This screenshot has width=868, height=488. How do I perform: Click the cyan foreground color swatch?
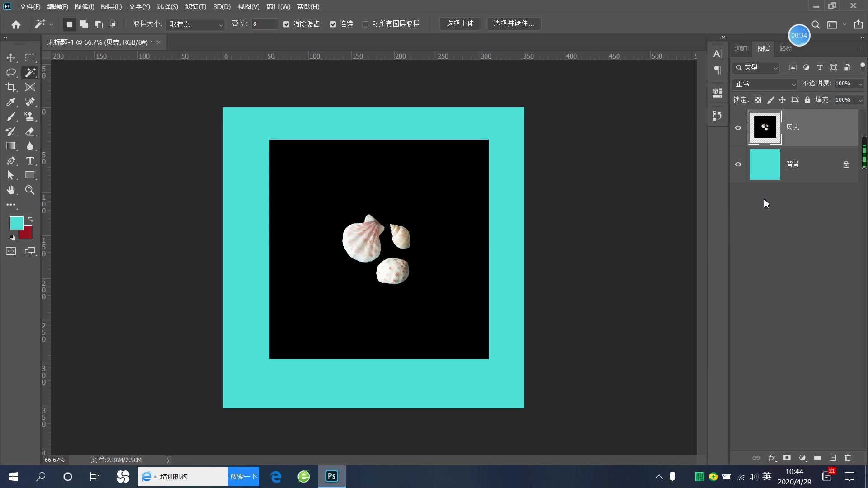click(16, 222)
